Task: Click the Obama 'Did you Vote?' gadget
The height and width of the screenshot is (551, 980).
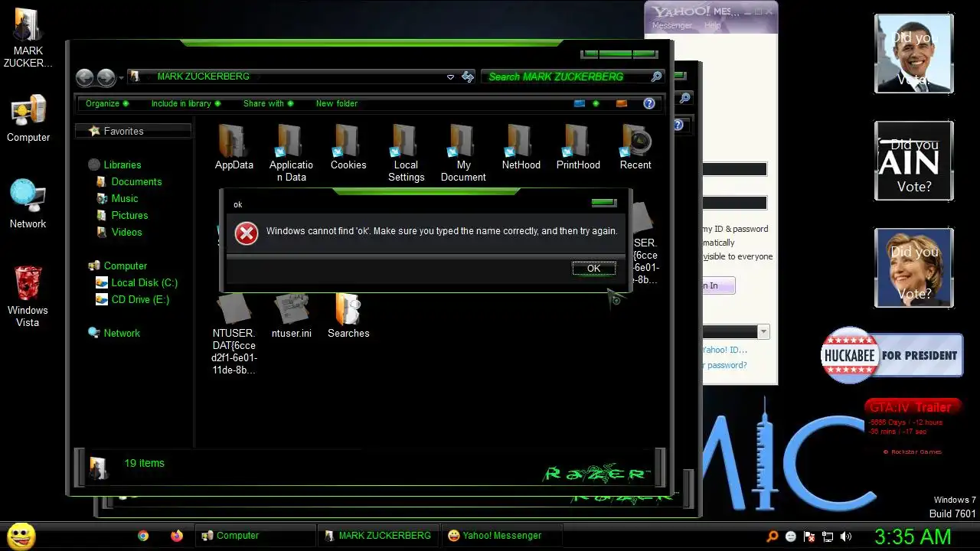Action: (914, 54)
